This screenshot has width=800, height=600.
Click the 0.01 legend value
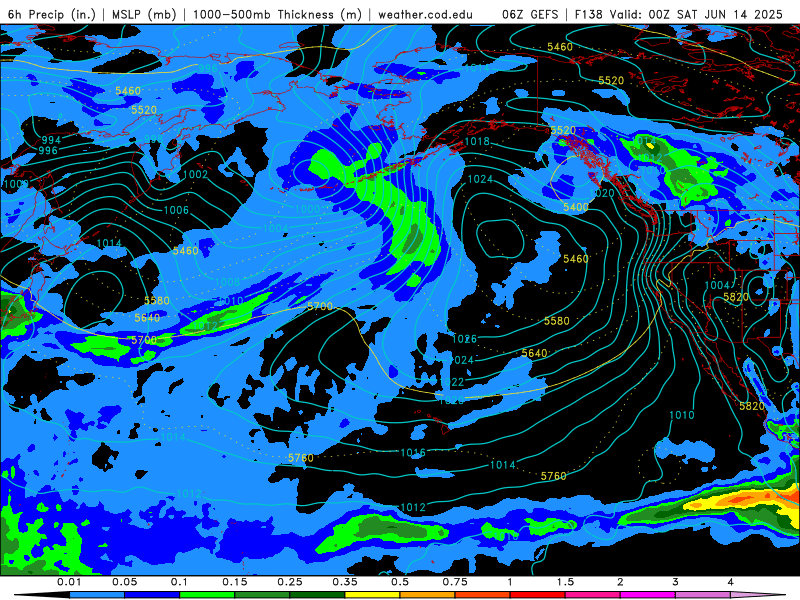69,582
